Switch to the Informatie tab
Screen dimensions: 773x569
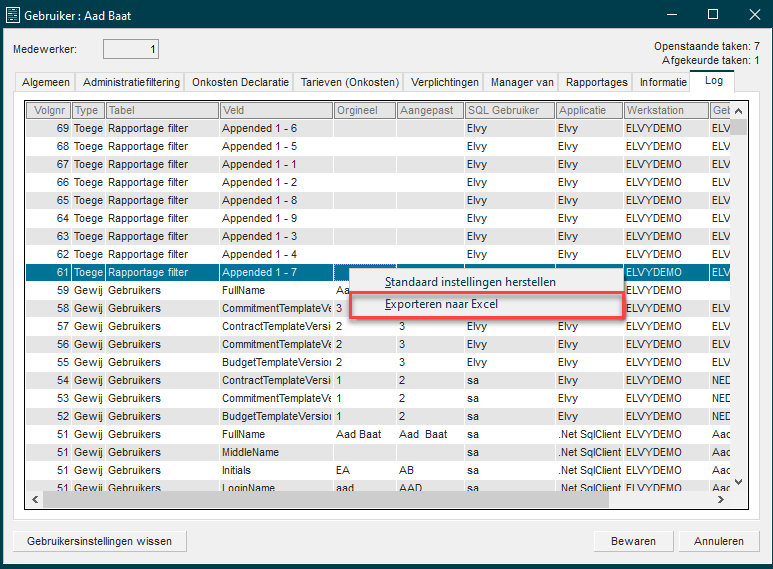[663, 82]
